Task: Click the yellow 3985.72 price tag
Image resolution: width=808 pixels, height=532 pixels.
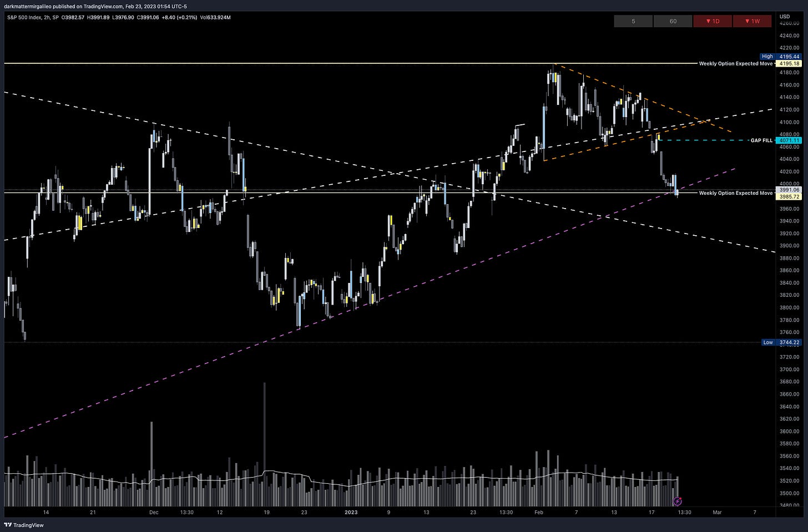Action: [789, 197]
